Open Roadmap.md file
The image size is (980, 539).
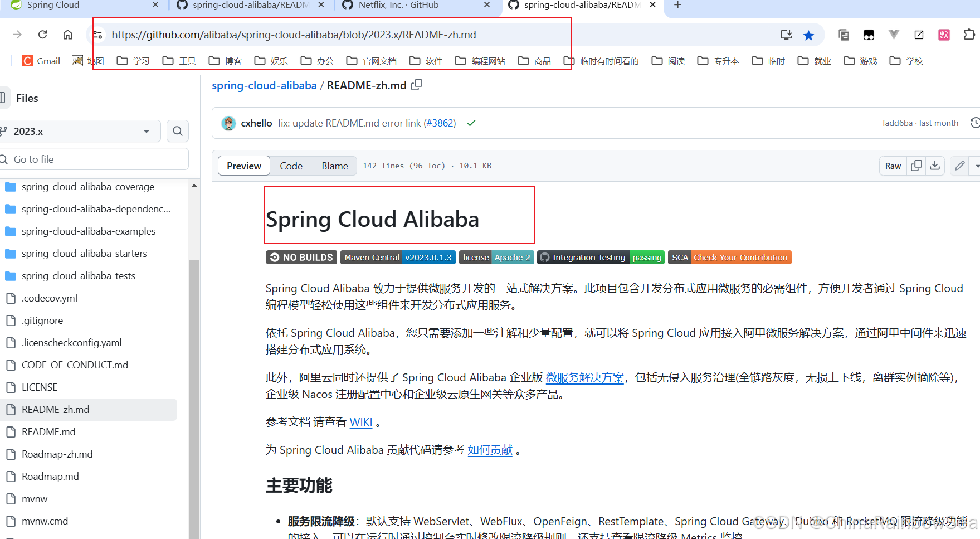point(50,477)
